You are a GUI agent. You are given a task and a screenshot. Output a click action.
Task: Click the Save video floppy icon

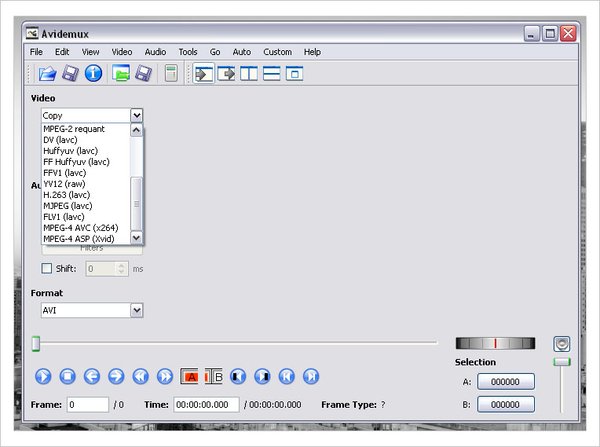point(70,73)
